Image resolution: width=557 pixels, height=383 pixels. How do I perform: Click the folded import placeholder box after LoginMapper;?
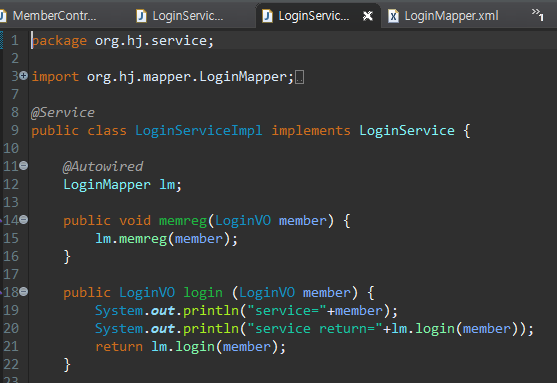(x=299, y=77)
